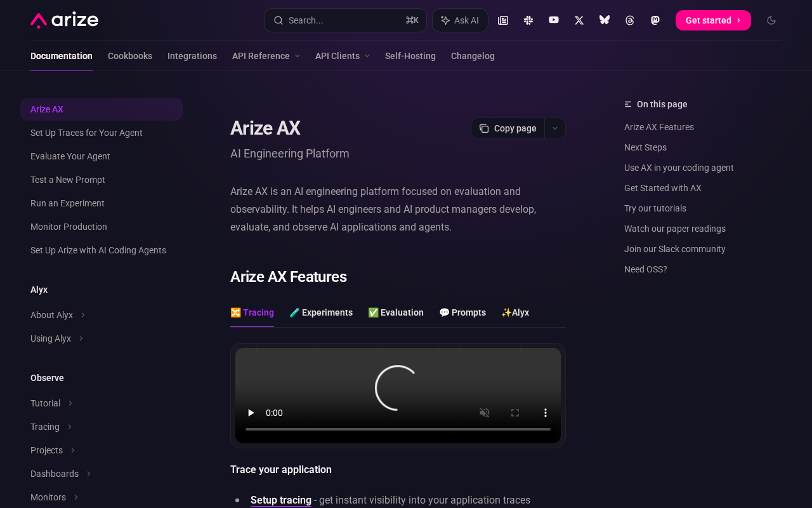Open Evaluate Your Agent in sidebar

[70, 156]
